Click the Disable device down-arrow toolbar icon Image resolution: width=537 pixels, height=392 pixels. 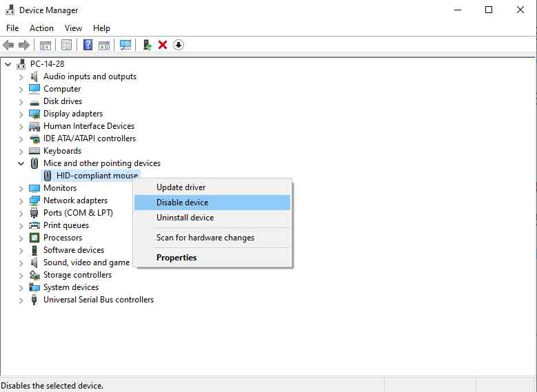tap(179, 45)
